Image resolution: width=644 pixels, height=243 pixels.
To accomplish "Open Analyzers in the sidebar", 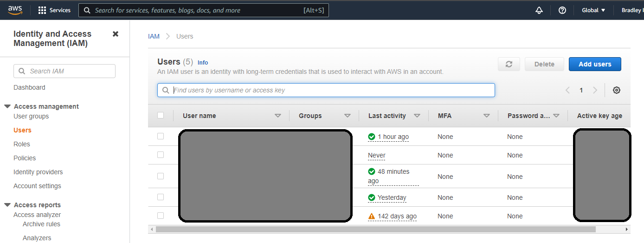I will point(37,238).
